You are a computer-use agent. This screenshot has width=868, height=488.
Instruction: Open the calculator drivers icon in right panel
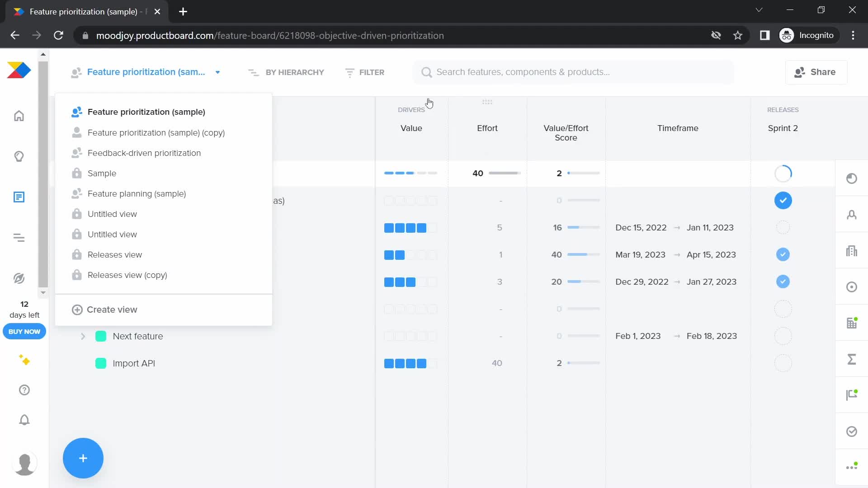(852, 323)
